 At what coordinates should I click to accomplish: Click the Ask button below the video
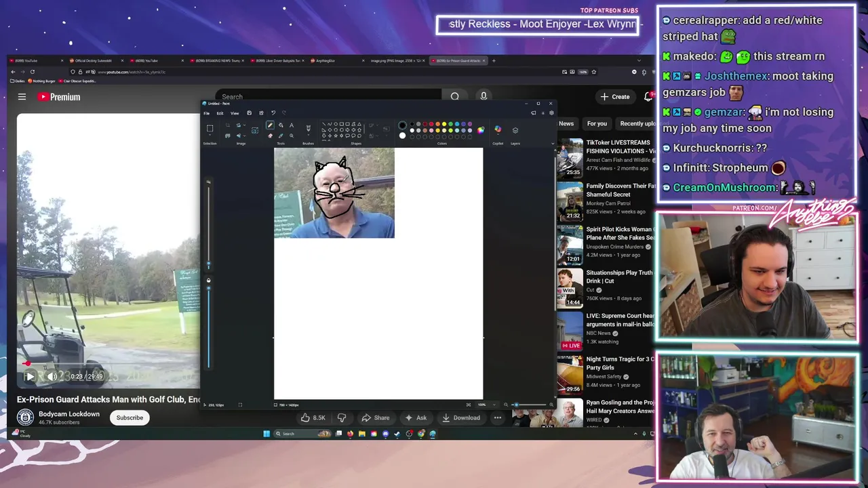[416, 418]
